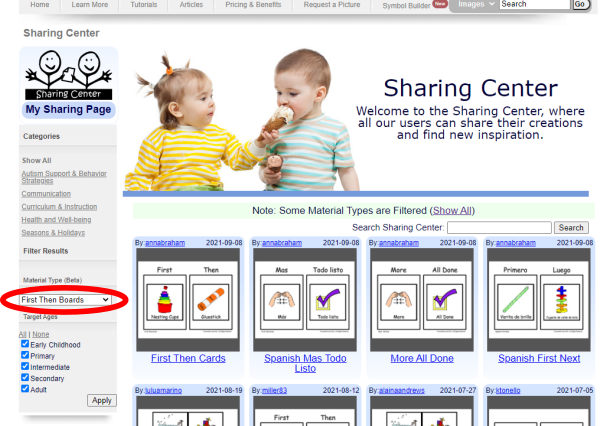Image resolution: width=600 pixels, height=426 pixels.
Task: Open the More All Done thumbnail
Action: tap(422, 300)
